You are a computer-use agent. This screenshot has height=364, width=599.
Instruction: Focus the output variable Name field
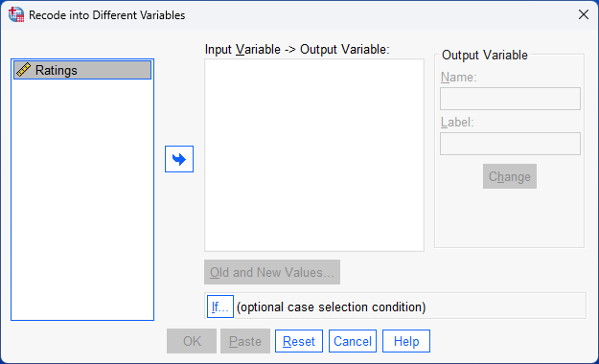pos(510,99)
